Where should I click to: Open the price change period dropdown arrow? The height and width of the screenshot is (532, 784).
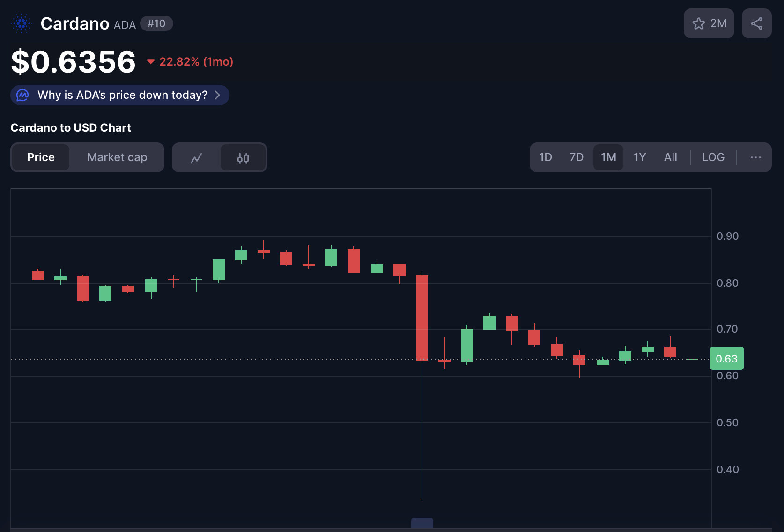pyautogui.click(x=151, y=62)
